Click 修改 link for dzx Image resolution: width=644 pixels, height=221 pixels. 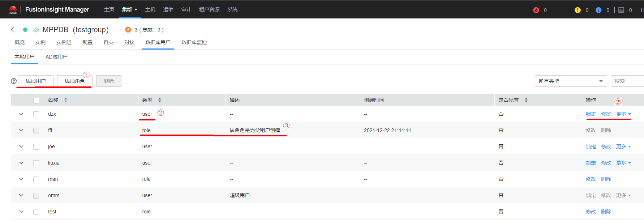(x=606, y=114)
